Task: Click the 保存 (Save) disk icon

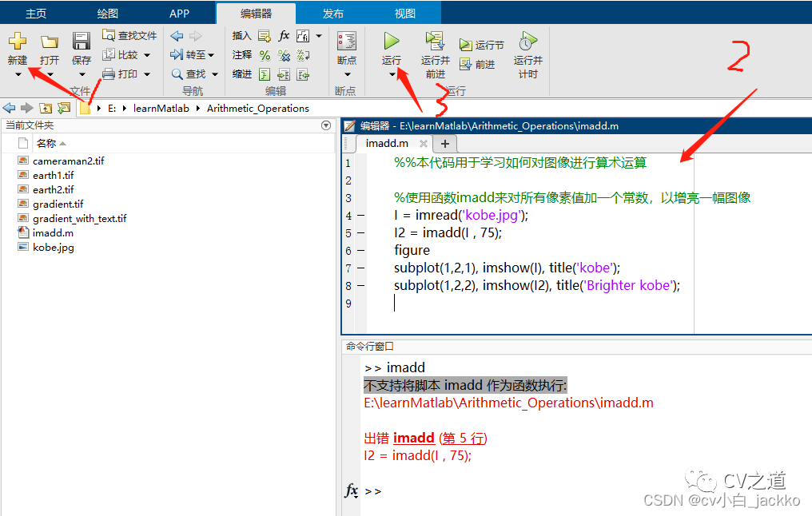Action: (x=81, y=40)
